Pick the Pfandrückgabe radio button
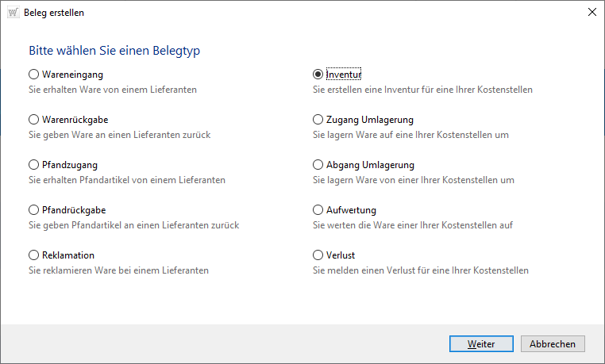 pyautogui.click(x=34, y=210)
